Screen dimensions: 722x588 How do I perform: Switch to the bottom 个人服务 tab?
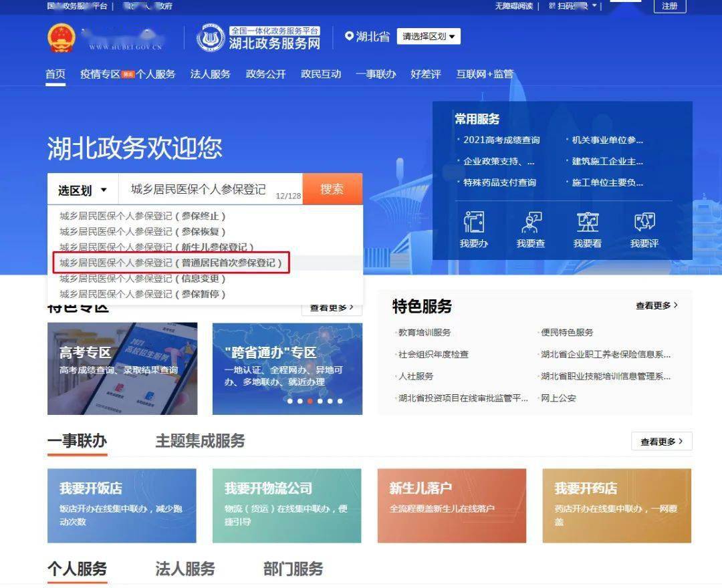coord(78,569)
